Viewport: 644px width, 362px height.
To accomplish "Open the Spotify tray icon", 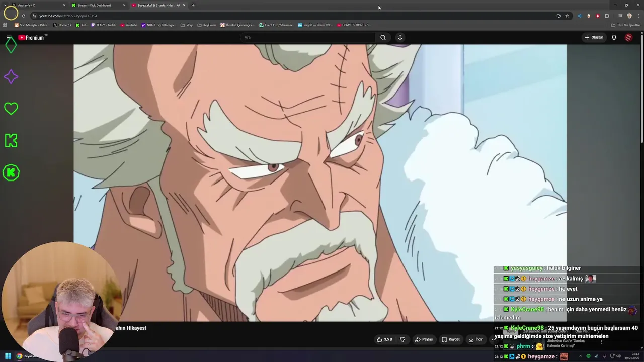I will click(588, 356).
